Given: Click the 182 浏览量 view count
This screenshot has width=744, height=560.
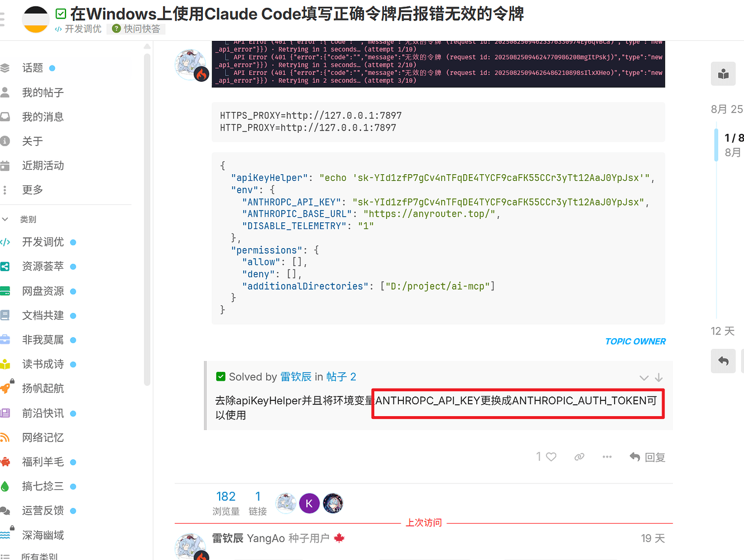Looking at the screenshot, I should [x=226, y=503].
